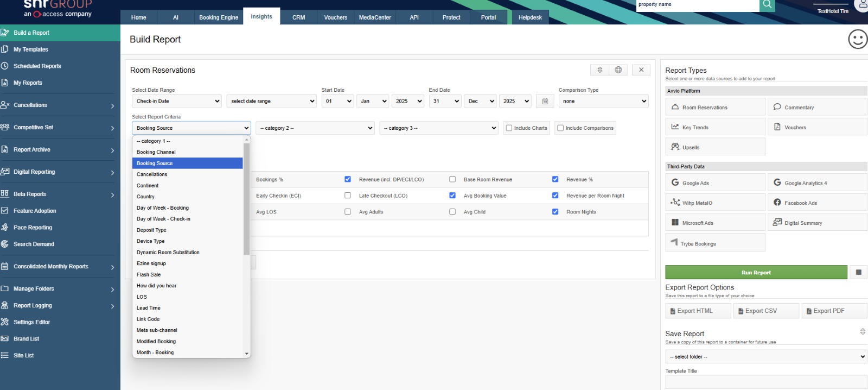Add Upsells data source
868x390 pixels.
click(715, 147)
